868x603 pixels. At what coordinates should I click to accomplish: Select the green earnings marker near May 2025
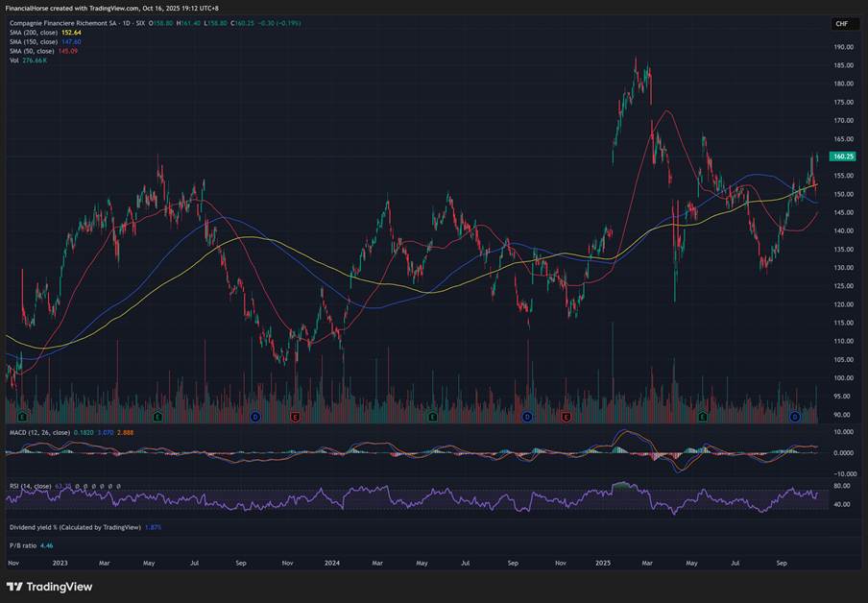703,417
